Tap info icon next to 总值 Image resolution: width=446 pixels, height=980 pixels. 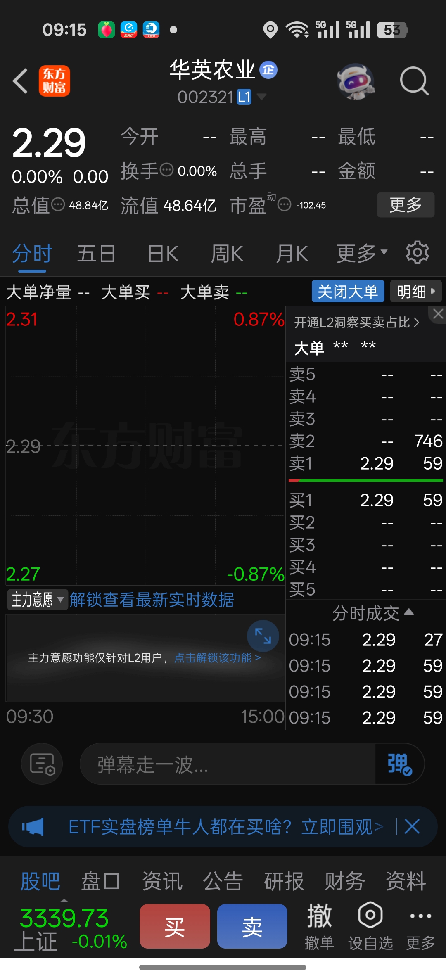tap(58, 204)
